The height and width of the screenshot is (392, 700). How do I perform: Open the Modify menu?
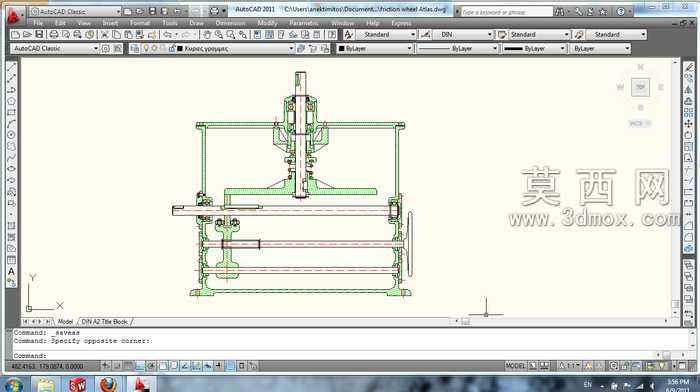click(x=267, y=23)
